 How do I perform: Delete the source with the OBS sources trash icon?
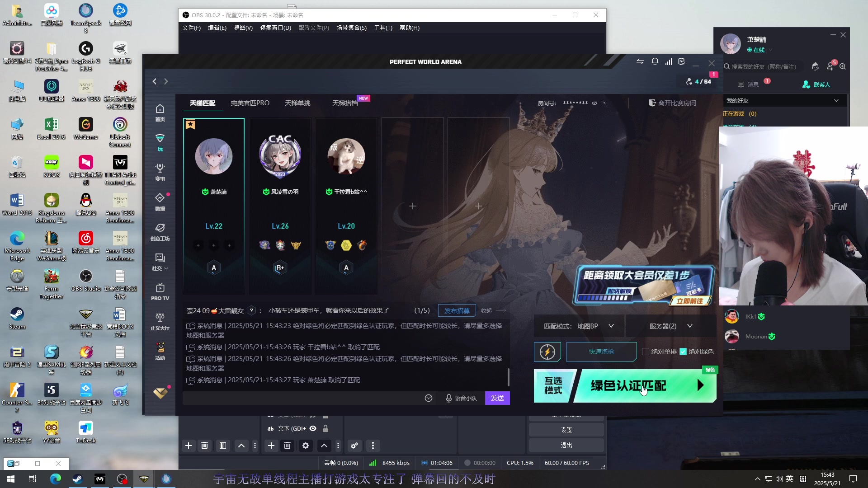click(287, 446)
